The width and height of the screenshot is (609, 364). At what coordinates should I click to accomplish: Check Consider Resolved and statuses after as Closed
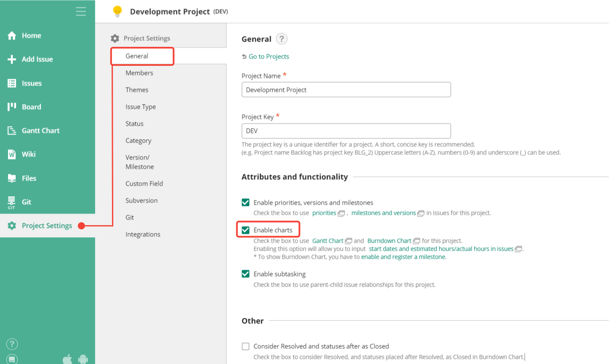click(x=246, y=346)
